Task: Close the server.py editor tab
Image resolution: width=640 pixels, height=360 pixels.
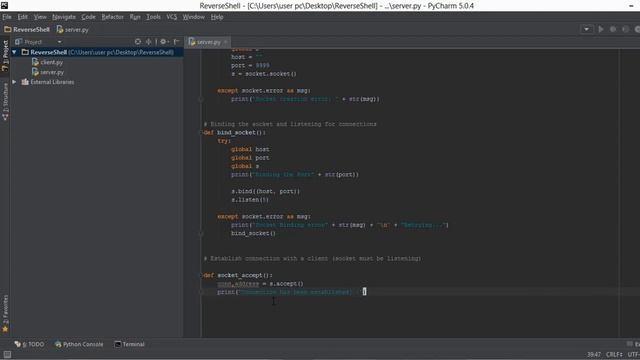Action: tap(225, 42)
